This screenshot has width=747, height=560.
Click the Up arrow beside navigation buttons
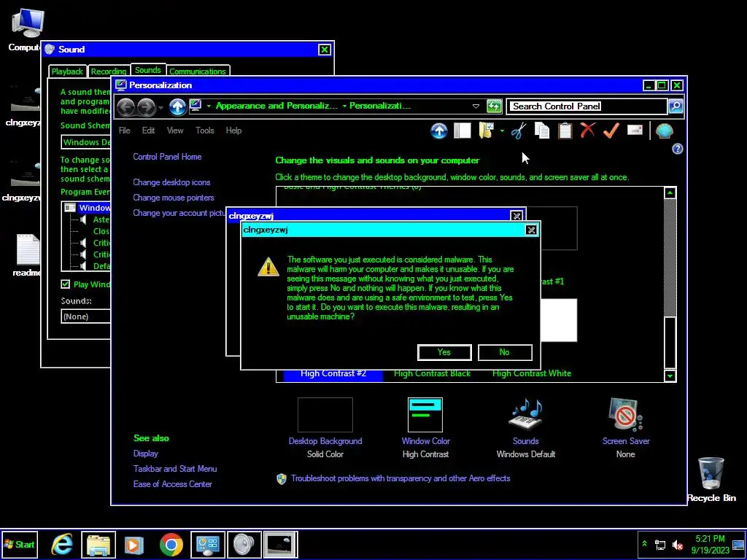[x=177, y=106]
